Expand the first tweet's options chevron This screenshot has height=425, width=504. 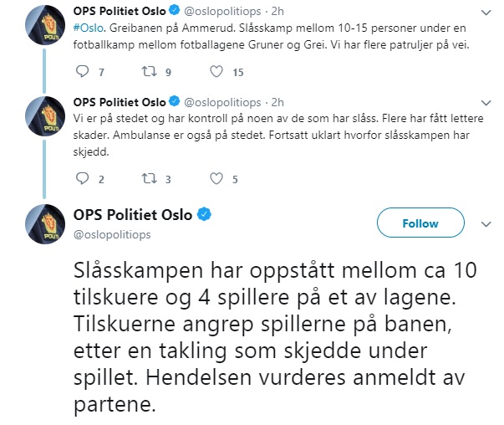pyautogui.click(x=483, y=13)
